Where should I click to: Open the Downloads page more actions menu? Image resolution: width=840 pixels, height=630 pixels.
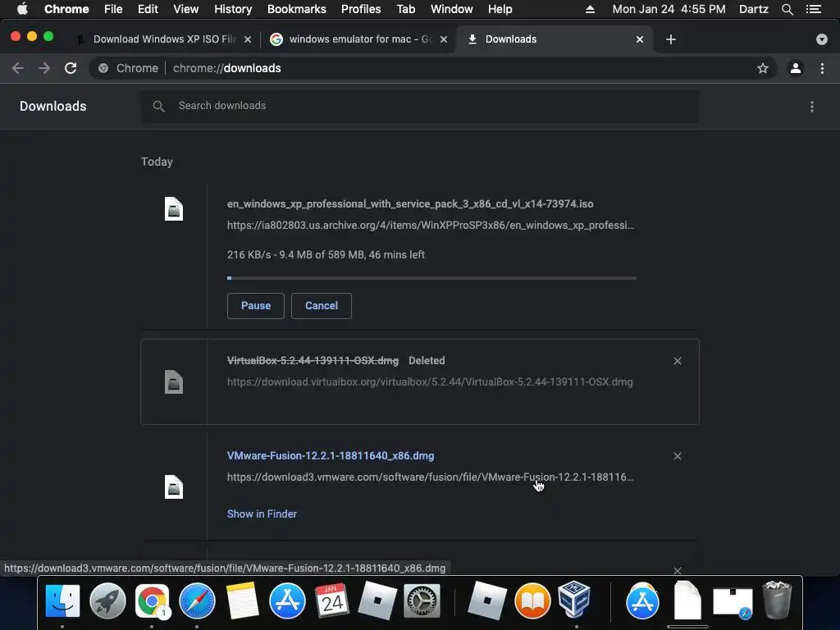(x=812, y=107)
